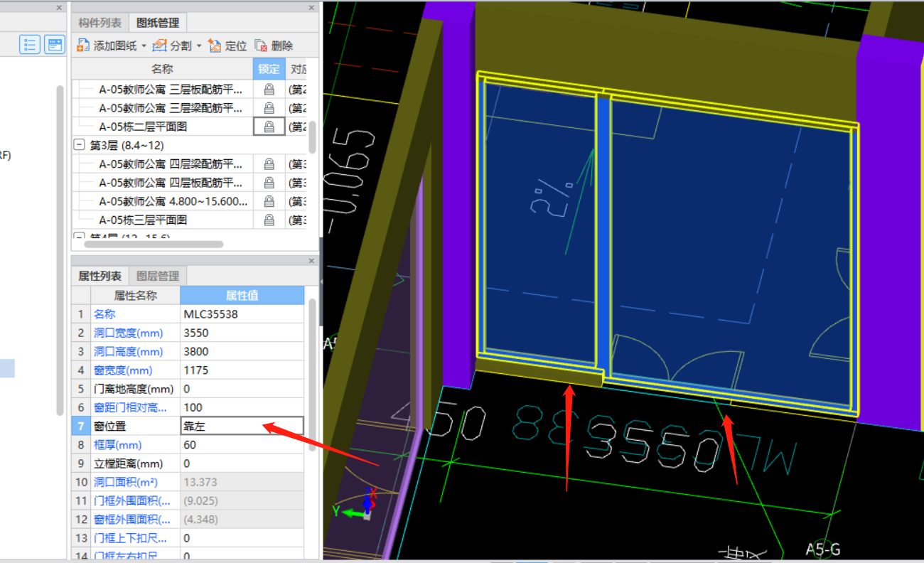Open the 添加图纸 dropdown arrow

144,46
